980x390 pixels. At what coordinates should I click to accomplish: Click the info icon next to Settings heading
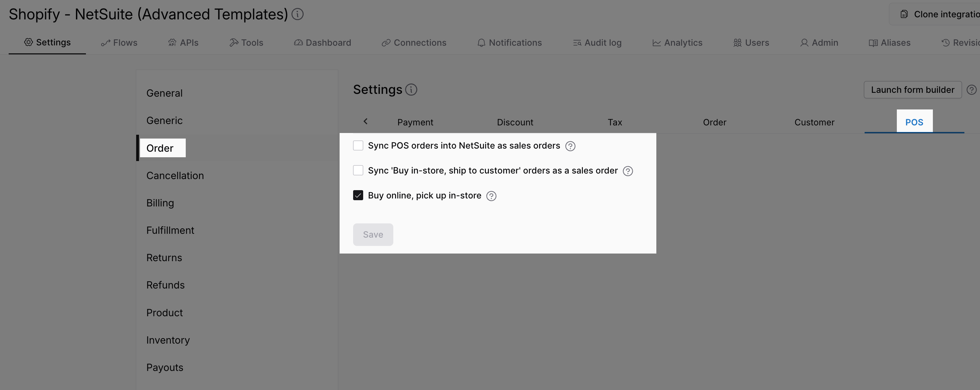411,90
